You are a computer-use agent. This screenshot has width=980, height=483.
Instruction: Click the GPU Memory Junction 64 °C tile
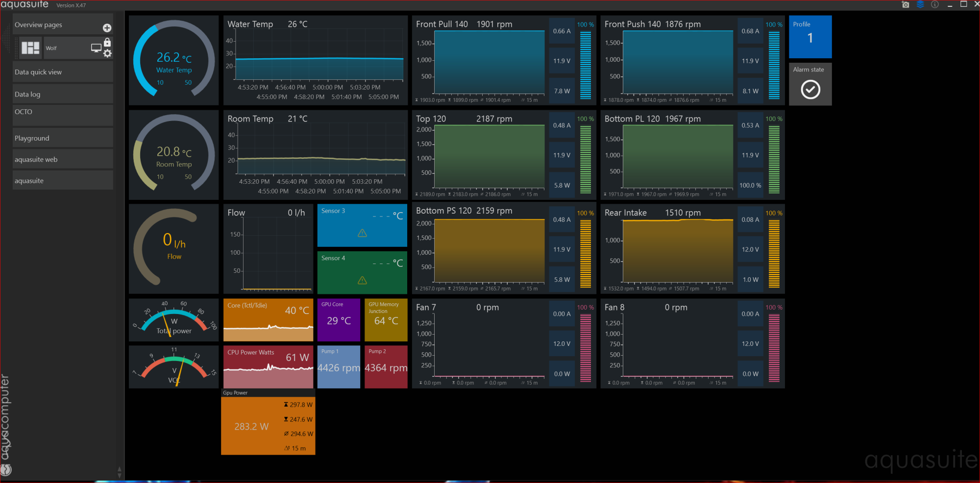(x=386, y=320)
